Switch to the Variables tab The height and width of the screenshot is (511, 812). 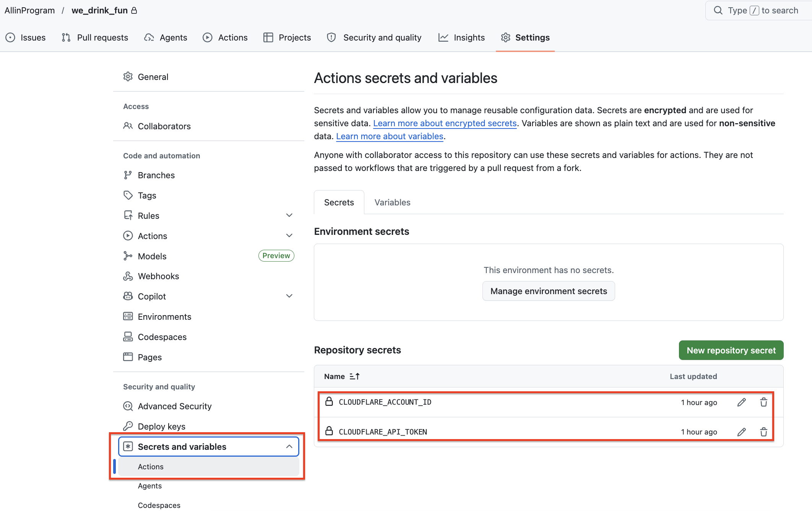pos(392,202)
